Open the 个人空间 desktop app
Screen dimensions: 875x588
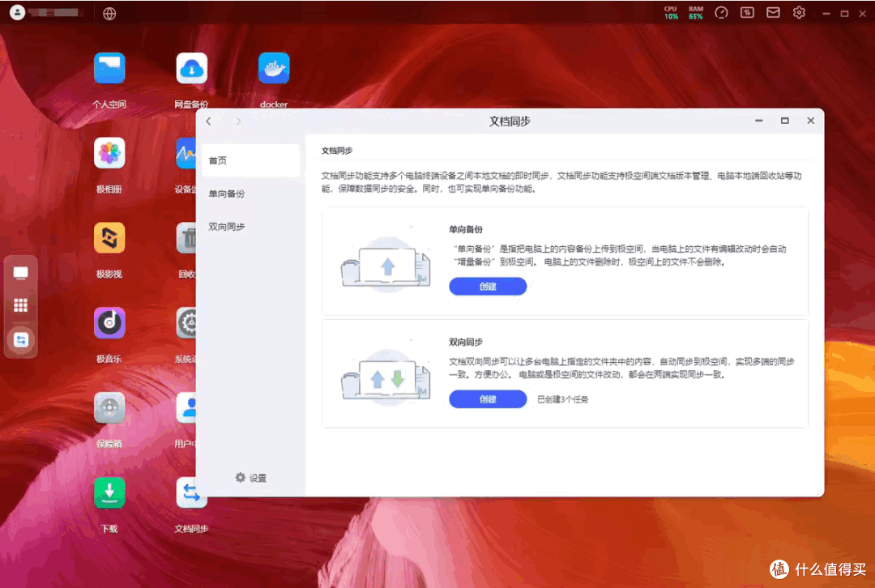pyautogui.click(x=109, y=69)
